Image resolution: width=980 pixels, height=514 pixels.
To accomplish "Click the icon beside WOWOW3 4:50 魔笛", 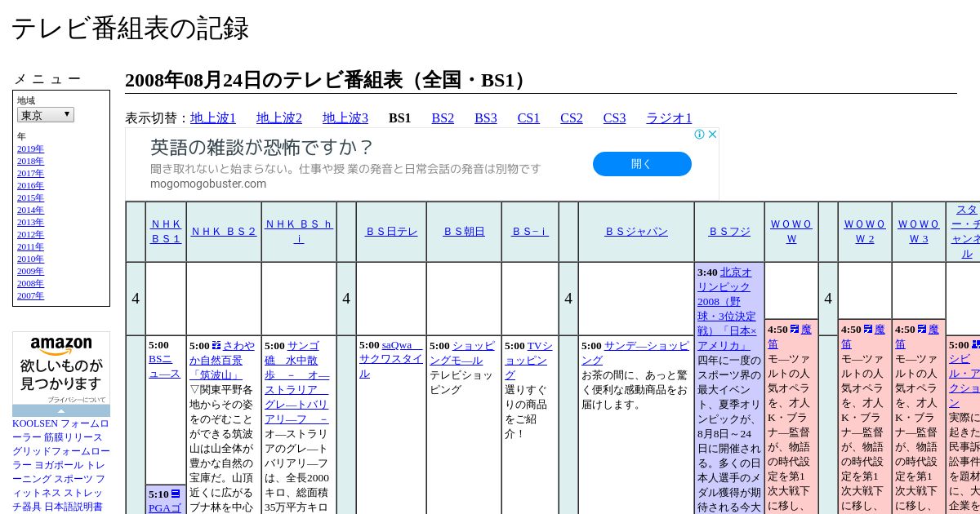I will [922, 330].
